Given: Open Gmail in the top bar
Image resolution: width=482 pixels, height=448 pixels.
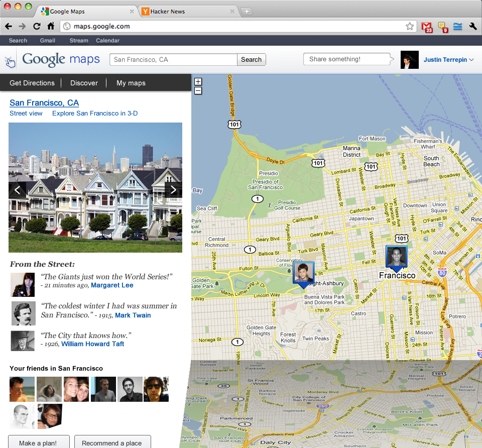Looking at the screenshot, I should click(47, 41).
